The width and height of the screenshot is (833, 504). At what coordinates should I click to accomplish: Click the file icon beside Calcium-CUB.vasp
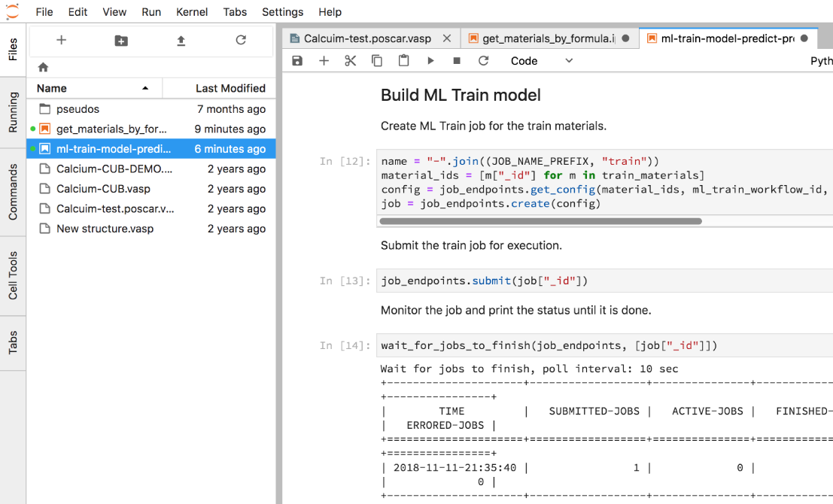tap(45, 189)
